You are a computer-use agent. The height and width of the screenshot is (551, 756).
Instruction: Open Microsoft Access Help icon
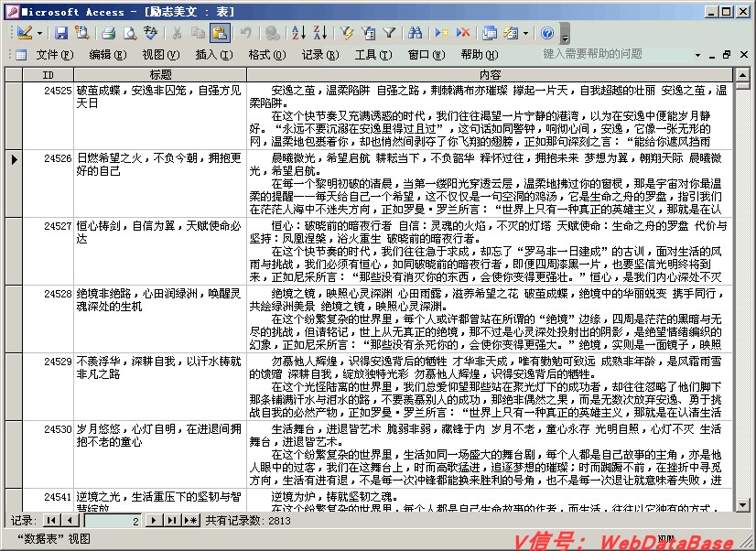tap(546, 33)
